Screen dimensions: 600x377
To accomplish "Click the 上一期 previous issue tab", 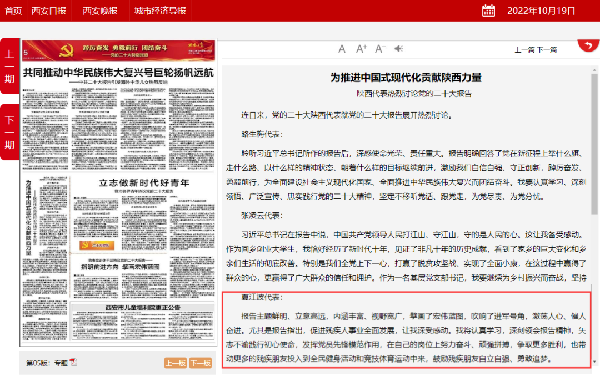I will [10, 66].
